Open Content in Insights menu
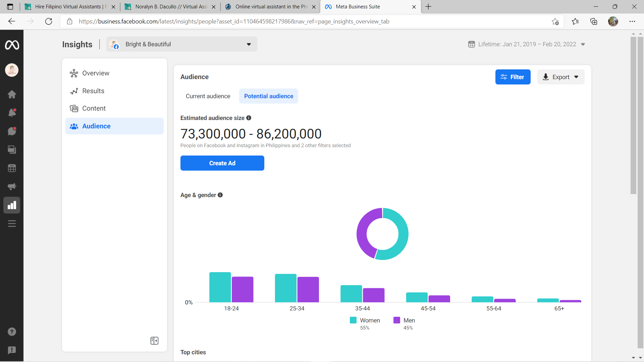644x362 pixels. tap(114, 108)
